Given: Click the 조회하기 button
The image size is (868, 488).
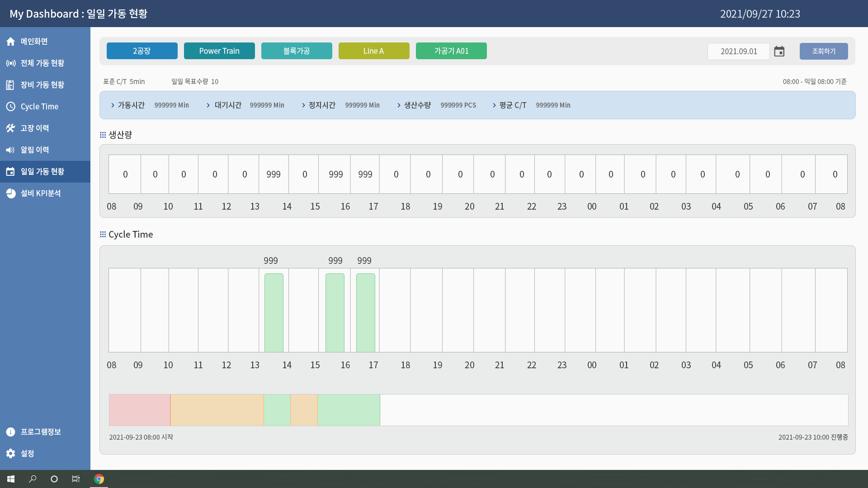Looking at the screenshot, I should 824,51.
